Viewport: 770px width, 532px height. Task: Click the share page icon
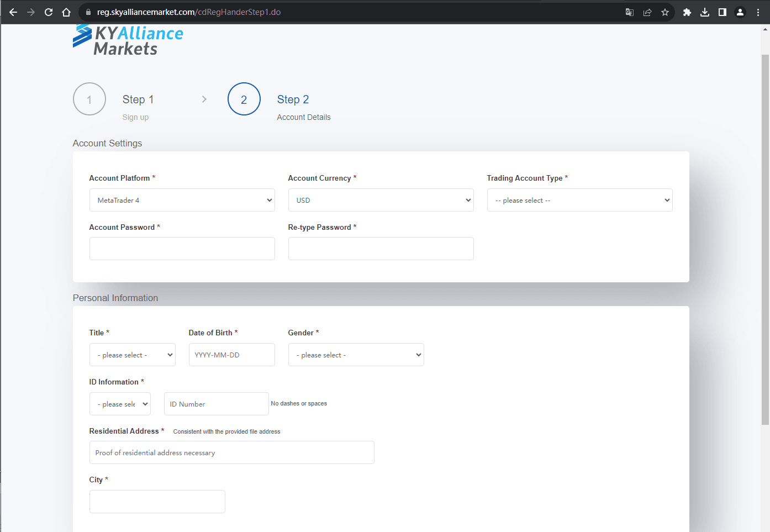click(x=647, y=12)
